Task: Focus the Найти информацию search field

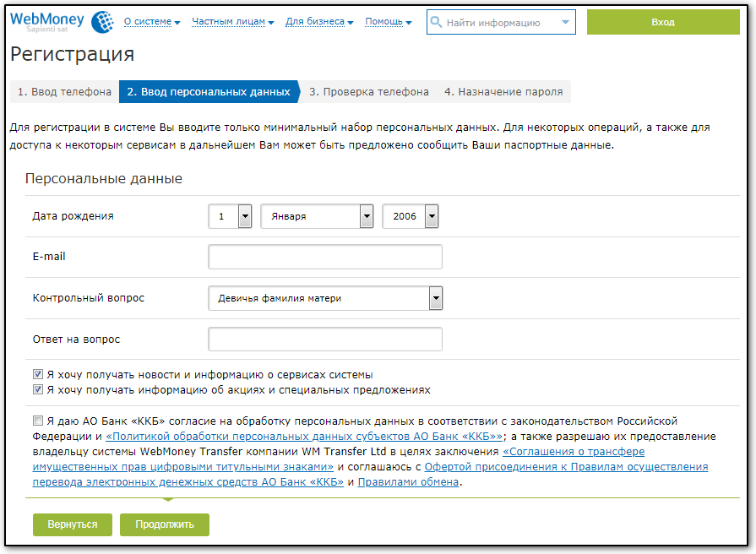Action: 501,22
